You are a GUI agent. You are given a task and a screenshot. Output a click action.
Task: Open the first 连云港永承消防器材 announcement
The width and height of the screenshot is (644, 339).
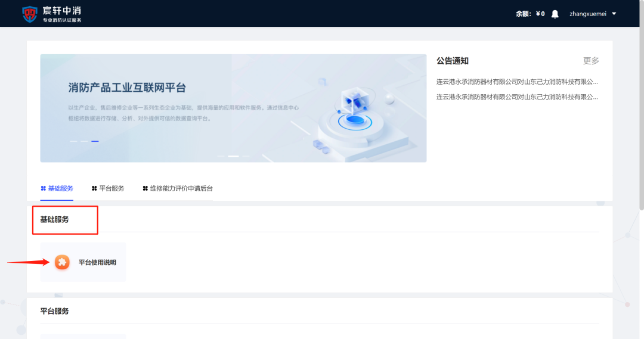[517, 82]
